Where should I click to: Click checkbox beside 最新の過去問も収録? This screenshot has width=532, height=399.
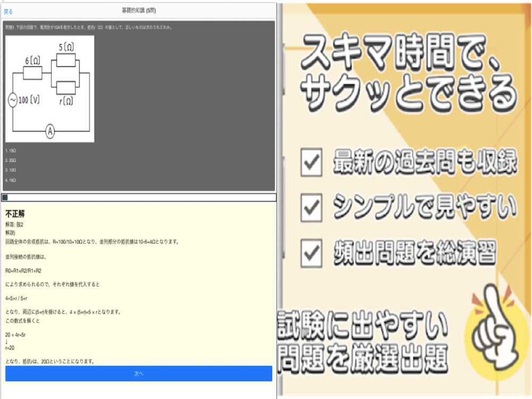pyautogui.click(x=311, y=162)
